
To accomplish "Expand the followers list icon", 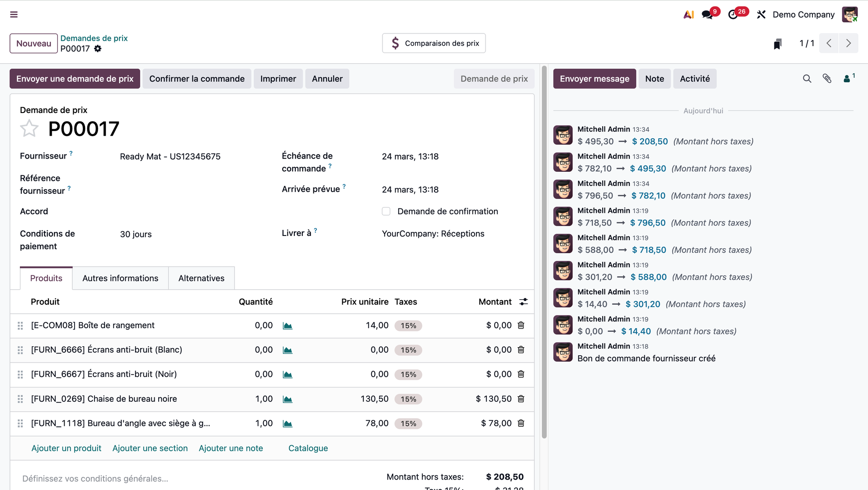I will click(x=848, y=79).
